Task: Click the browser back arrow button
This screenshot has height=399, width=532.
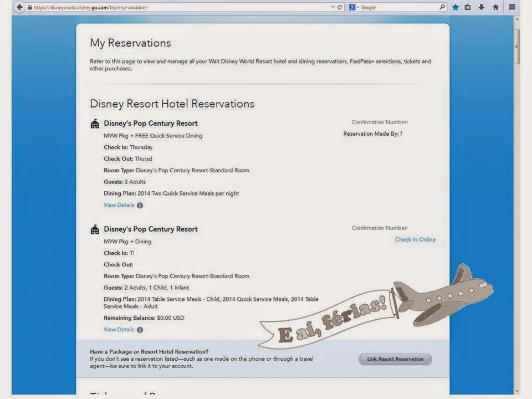Action: 20,7
